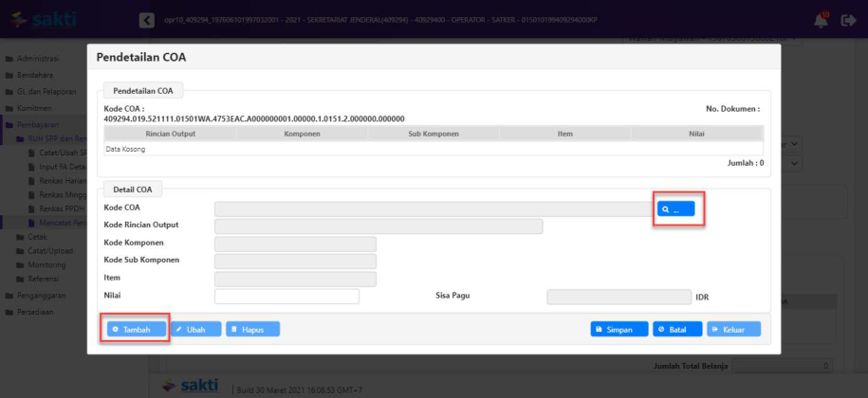The height and width of the screenshot is (398, 868).
Task: Collapse the Pembayaran menu folder
Action: tap(36, 125)
